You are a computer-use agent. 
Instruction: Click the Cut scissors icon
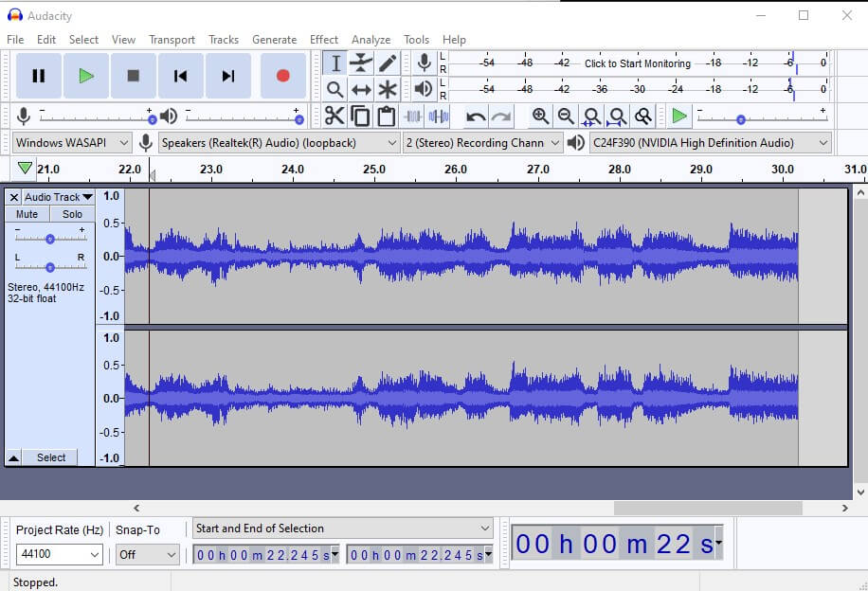[x=335, y=116]
